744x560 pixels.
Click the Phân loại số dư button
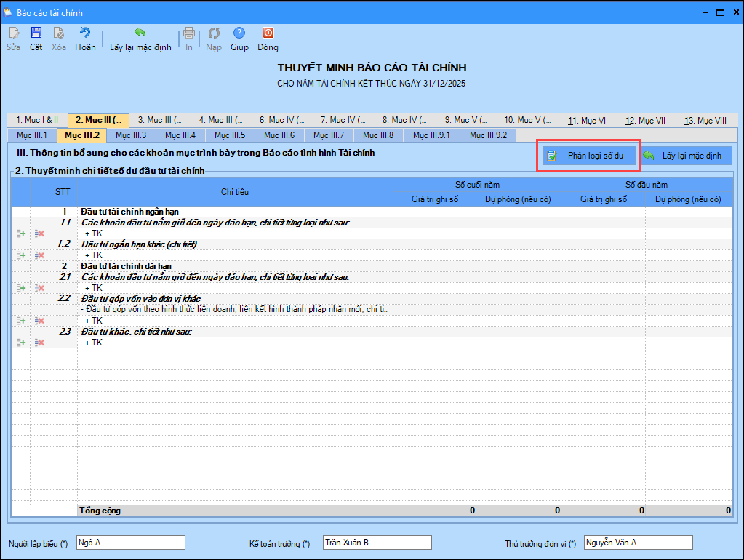(x=588, y=156)
